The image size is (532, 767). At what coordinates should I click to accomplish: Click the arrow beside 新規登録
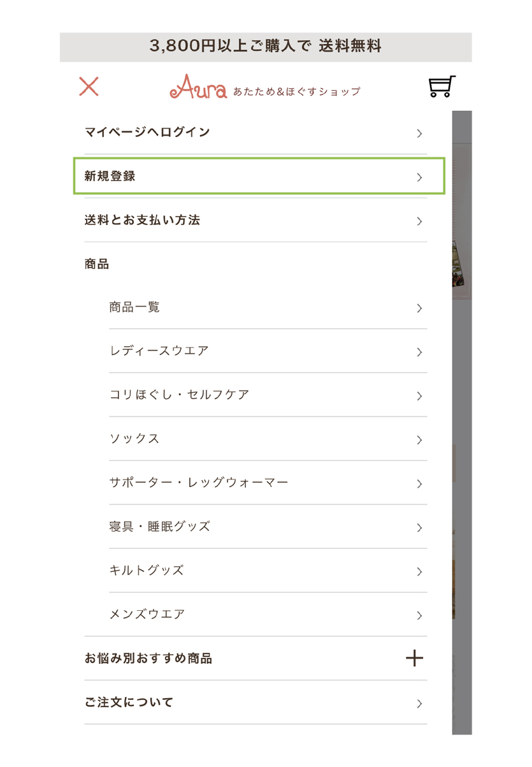pos(419,177)
